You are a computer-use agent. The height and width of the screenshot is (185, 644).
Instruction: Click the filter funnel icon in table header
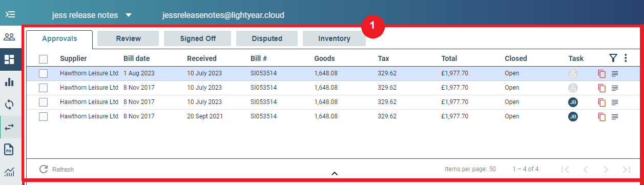[x=613, y=58]
